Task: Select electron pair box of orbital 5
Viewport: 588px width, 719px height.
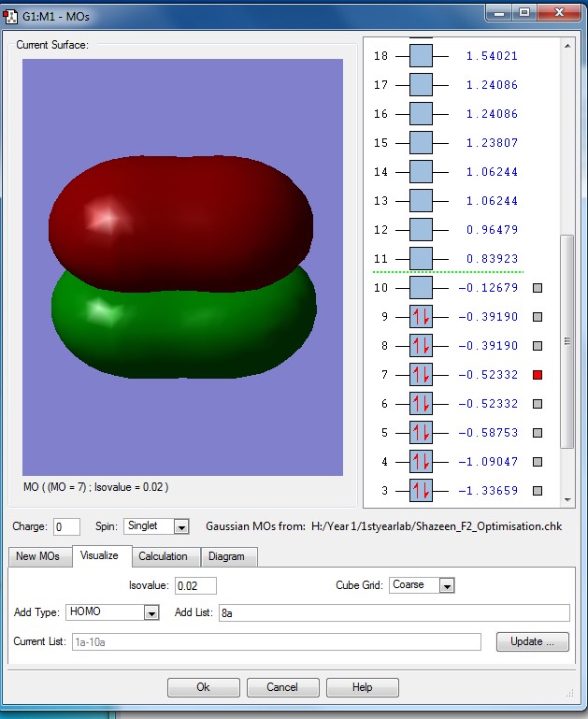Action: click(x=421, y=433)
